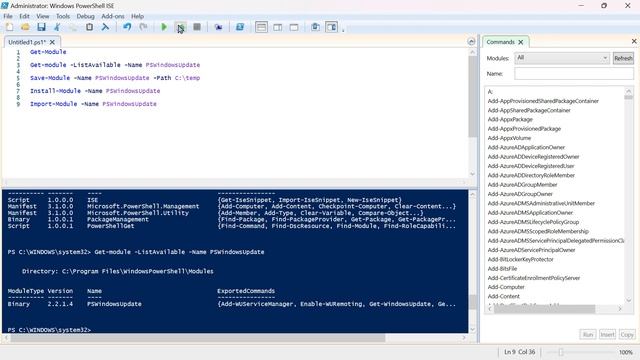Redo the last edit
The width and height of the screenshot is (640, 360).
143,27
